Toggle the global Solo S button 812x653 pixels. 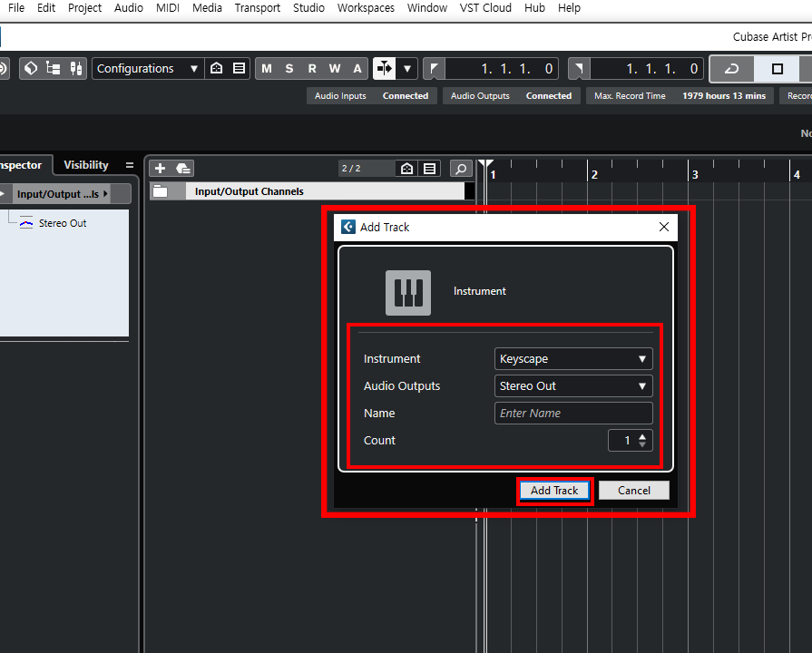pyautogui.click(x=289, y=68)
